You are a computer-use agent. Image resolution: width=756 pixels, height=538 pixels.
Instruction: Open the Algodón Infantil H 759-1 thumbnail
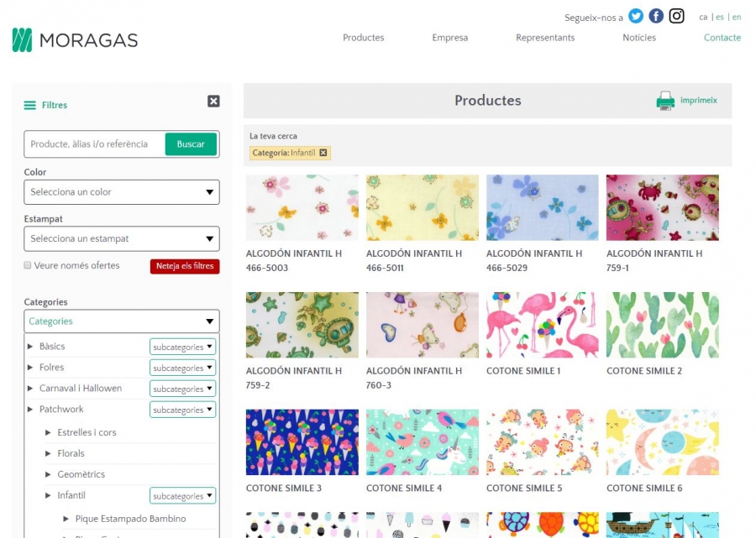pos(663,207)
